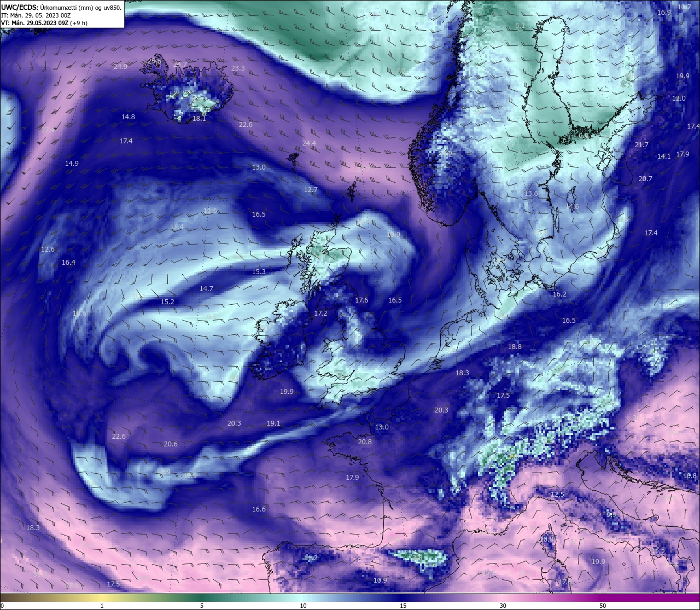This screenshot has width=700, height=610.
Task: Select the 24.9 value northwest of Iceland
Action: [120, 67]
